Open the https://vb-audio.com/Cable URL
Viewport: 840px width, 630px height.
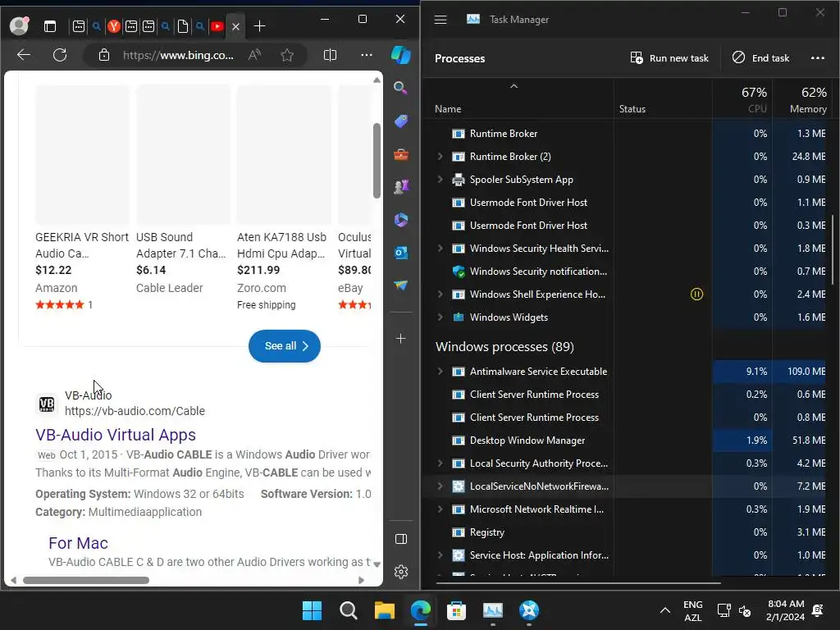[135, 411]
